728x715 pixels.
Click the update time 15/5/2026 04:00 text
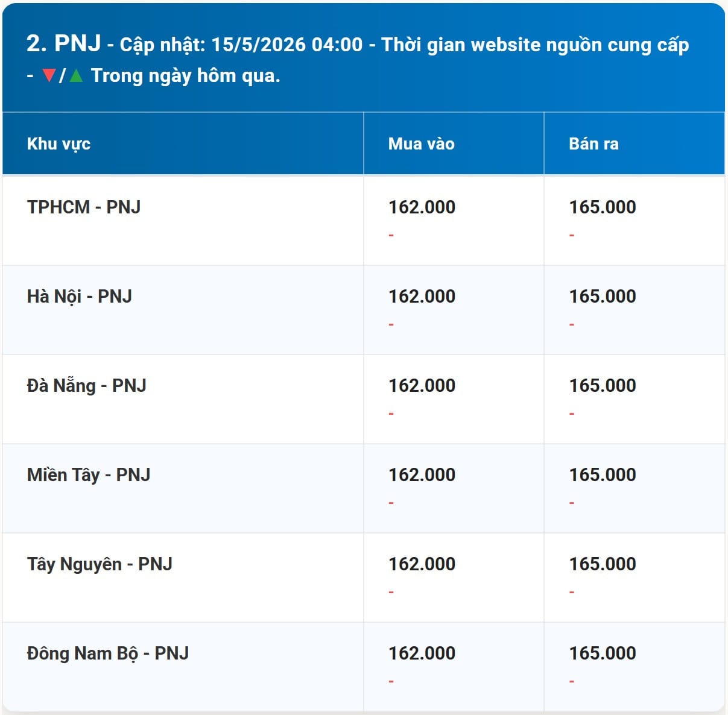287,45
